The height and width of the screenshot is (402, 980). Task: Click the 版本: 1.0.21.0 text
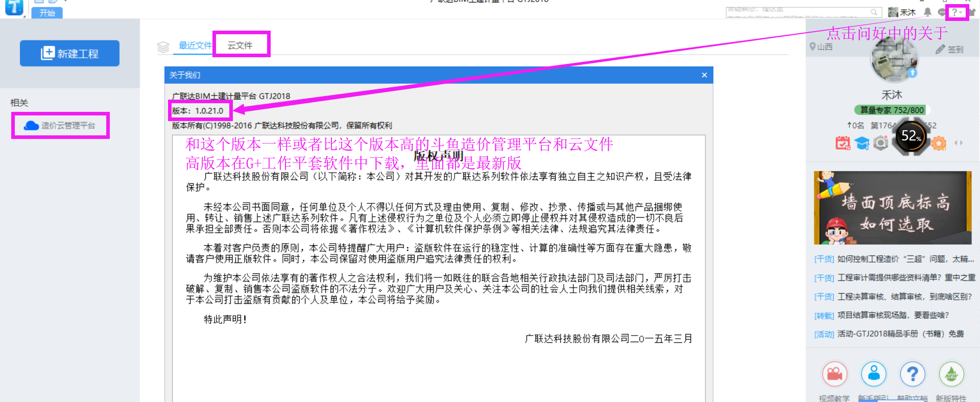[198, 111]
